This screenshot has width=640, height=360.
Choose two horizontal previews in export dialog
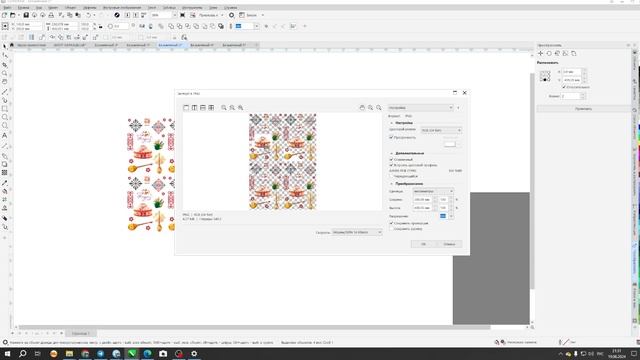coord(203,107)
